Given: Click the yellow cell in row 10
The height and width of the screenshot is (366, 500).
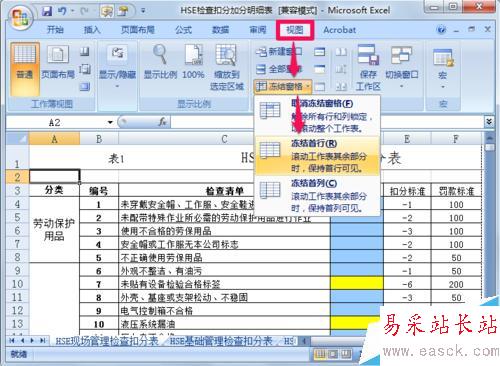Looking at the screenshot, I should [357, 283].
